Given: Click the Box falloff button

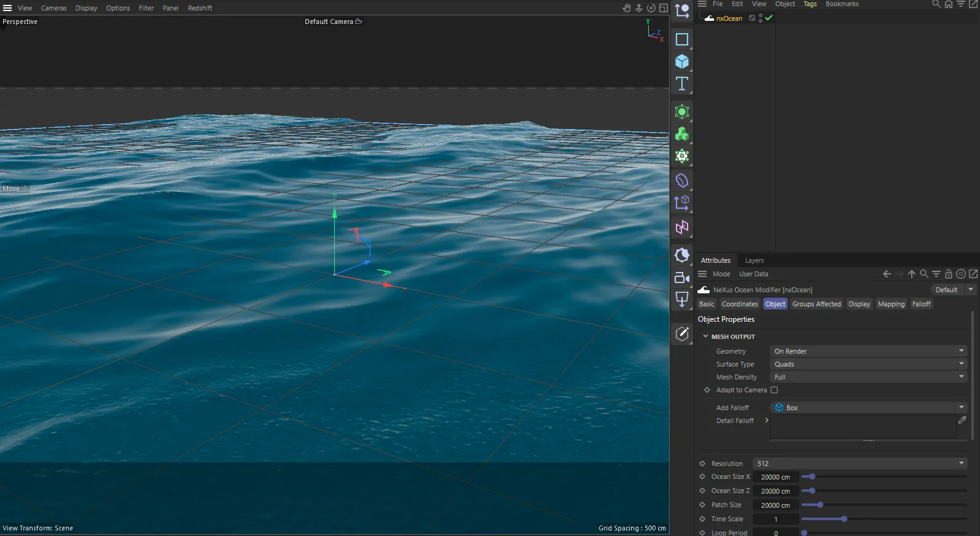Looking at the screenshot, I should pyautogui.click(x=864, y=408).
